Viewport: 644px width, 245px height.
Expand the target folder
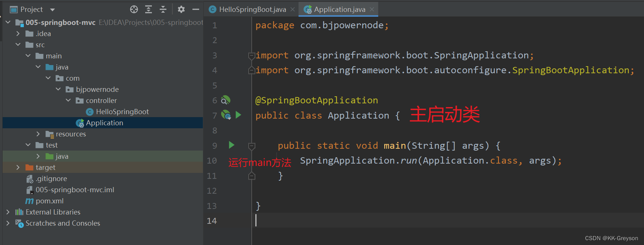18,167
